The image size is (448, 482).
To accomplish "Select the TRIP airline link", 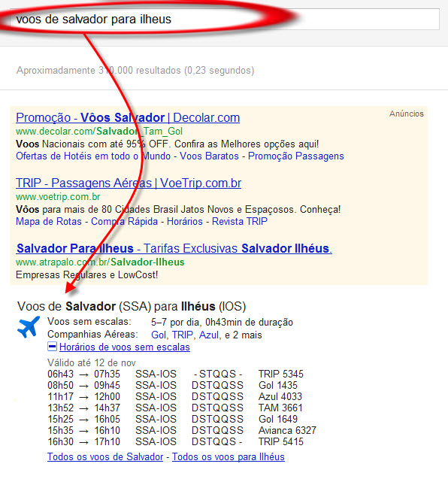I will 183,335.
